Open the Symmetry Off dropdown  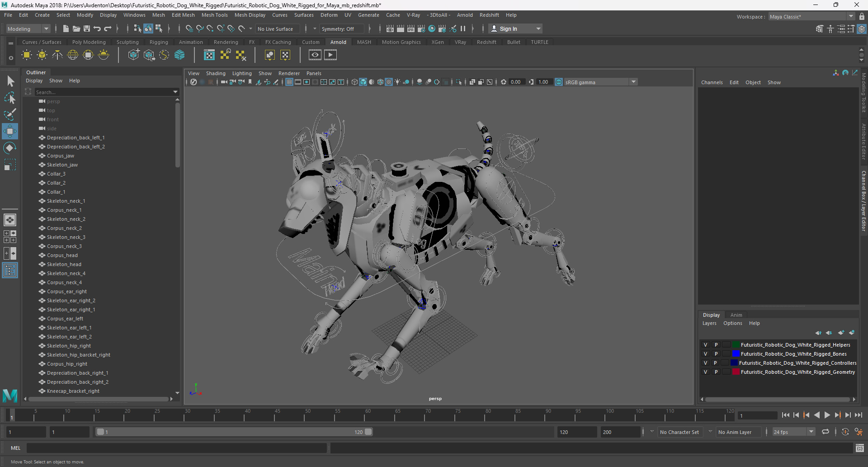click(x=343, y=29)
